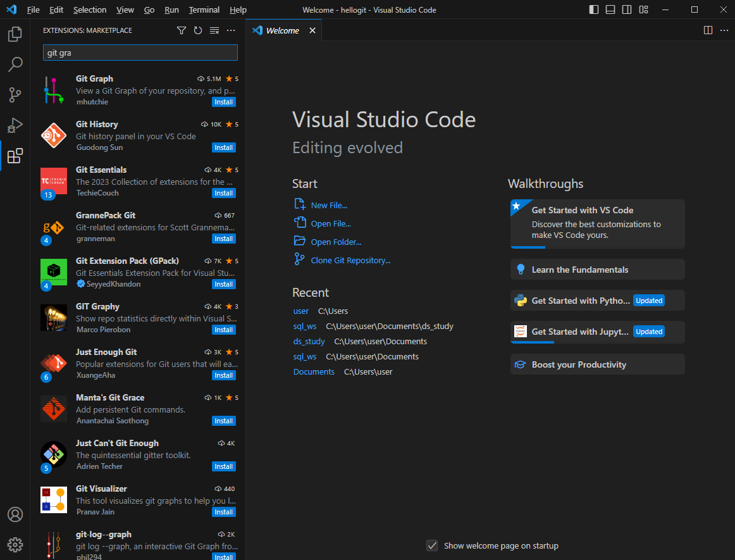Open the View menu
735x560 pixels.
(x=125, y=10)
